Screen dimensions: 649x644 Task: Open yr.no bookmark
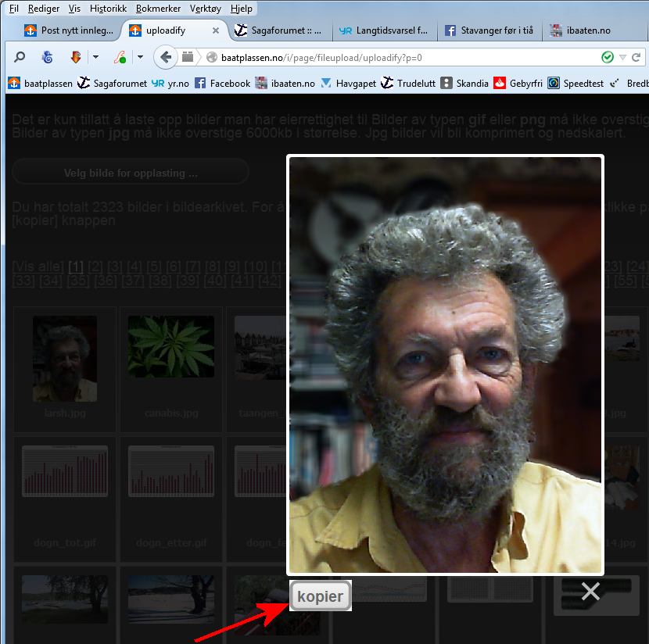click(x=170, y=83)
